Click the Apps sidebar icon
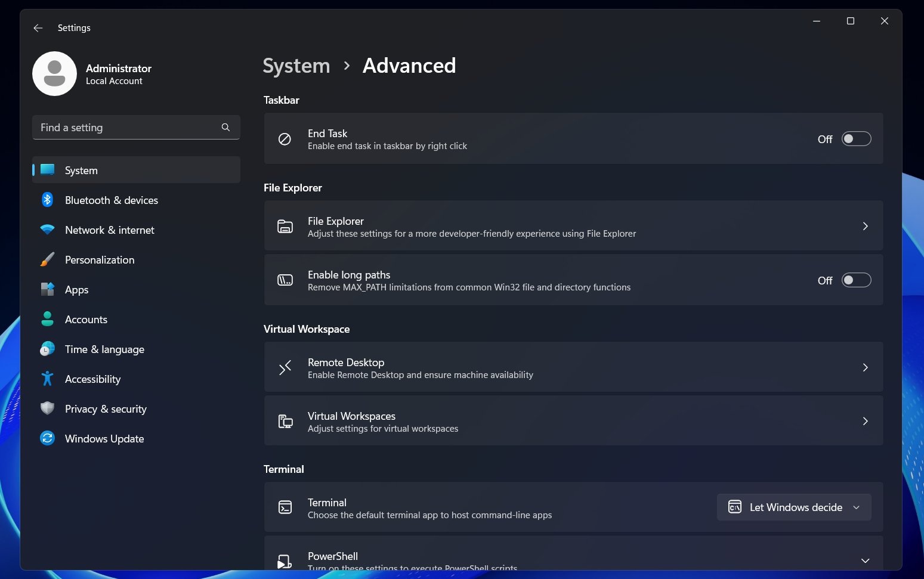The height and width of the screenshot is (579, 924). point(48,289)
